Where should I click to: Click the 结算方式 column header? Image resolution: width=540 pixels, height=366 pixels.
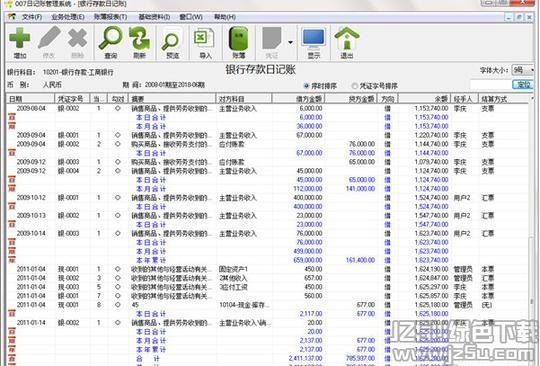[503, 99]
